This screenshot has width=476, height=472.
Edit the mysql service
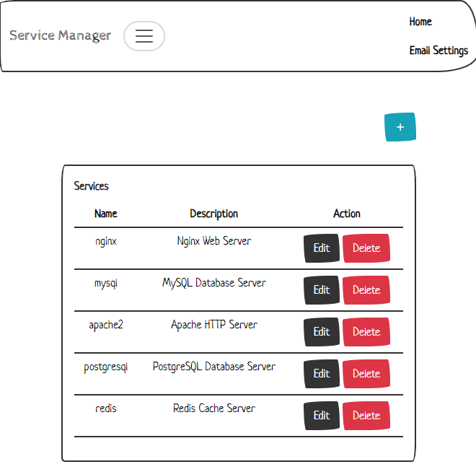point(322,290)
